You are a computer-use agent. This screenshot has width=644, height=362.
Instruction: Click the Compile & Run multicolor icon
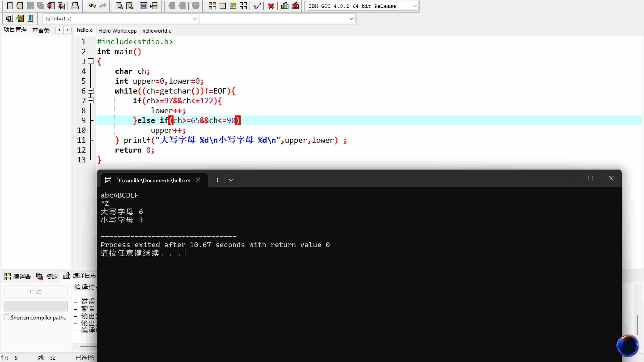tap(233, 6)
